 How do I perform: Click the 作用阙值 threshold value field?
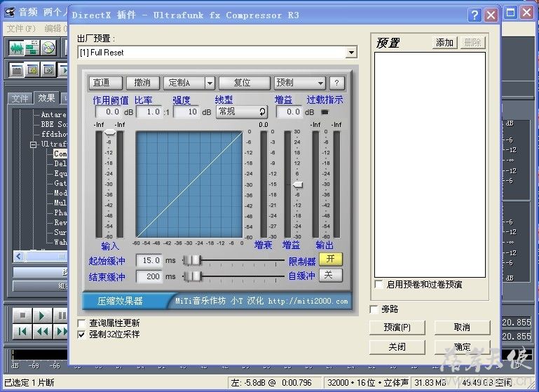tap(109, 111)
